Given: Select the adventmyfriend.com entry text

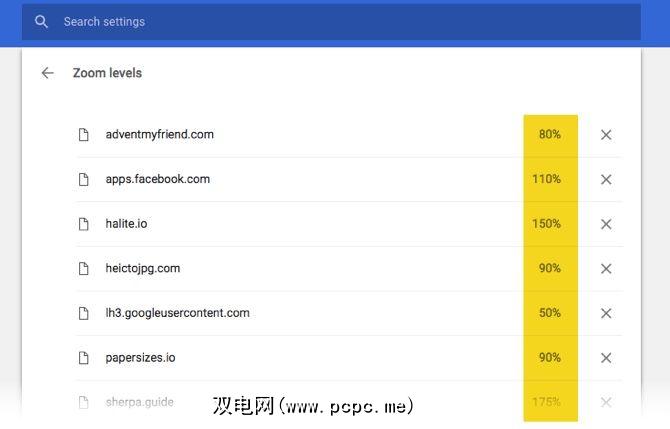Looking at the screenshot, I should pos(159,135).
